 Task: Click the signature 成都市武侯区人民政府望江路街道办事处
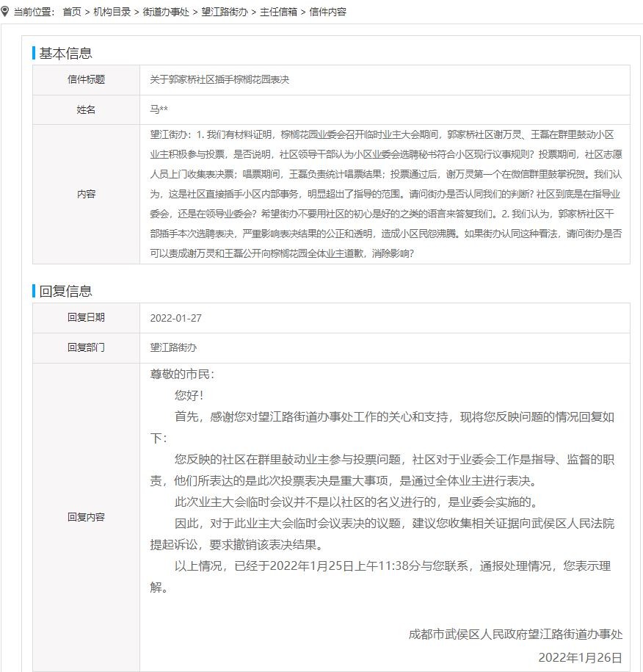[x=515, y=634]
